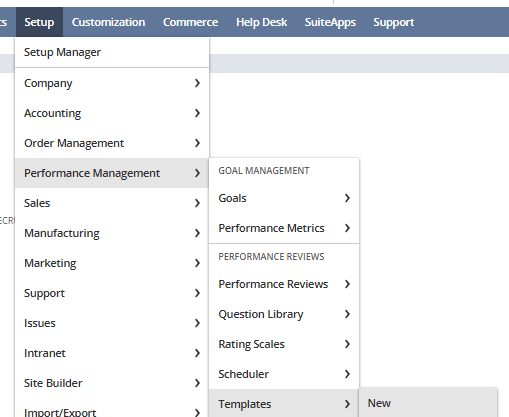This screenshot has height=417, width=509.
Task: Open the Setup menu tab
Action: 39,22
